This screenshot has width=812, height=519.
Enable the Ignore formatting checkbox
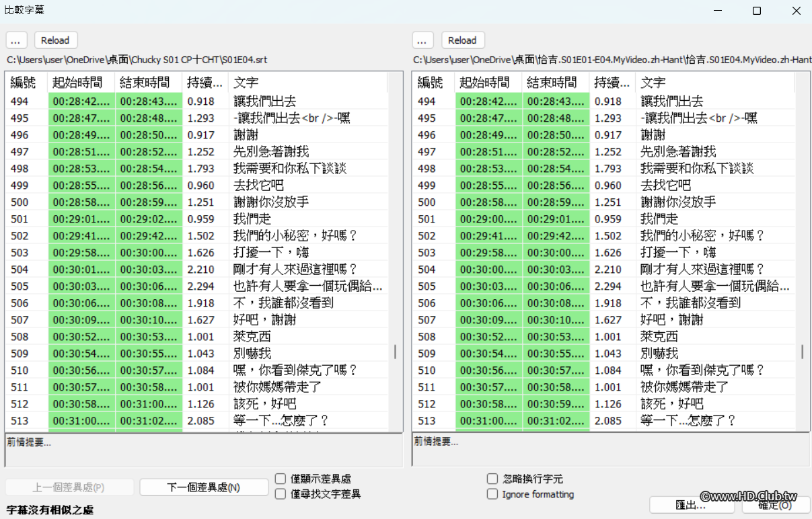(492, 494)
